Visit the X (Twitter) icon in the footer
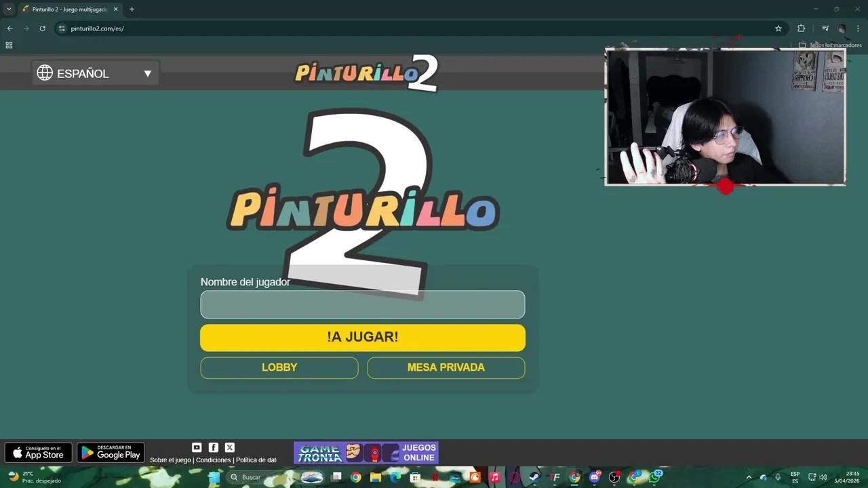 pos(229,447)
